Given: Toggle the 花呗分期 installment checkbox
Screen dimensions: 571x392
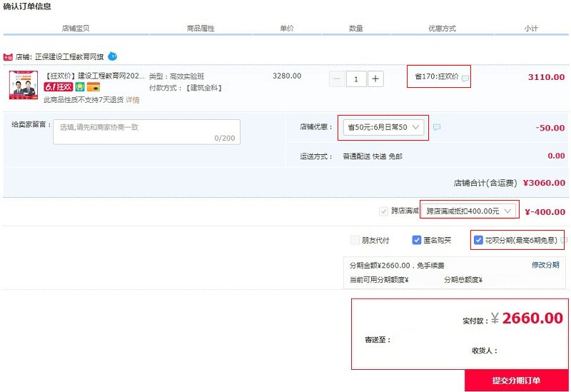Looking at the screenshot, I should click(478, 241).
